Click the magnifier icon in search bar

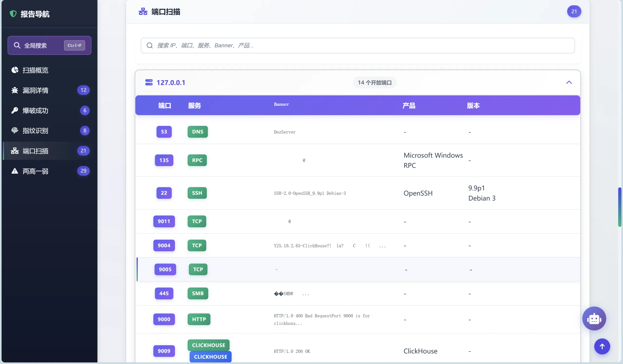150,45
